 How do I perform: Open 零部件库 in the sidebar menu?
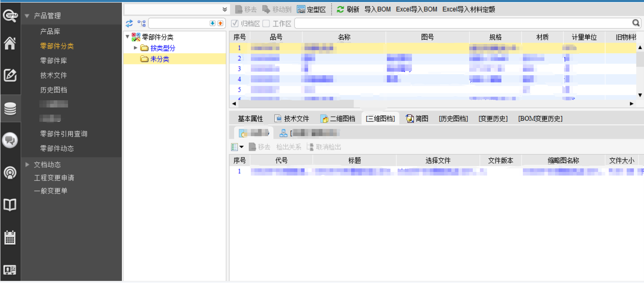pos(53,61)
